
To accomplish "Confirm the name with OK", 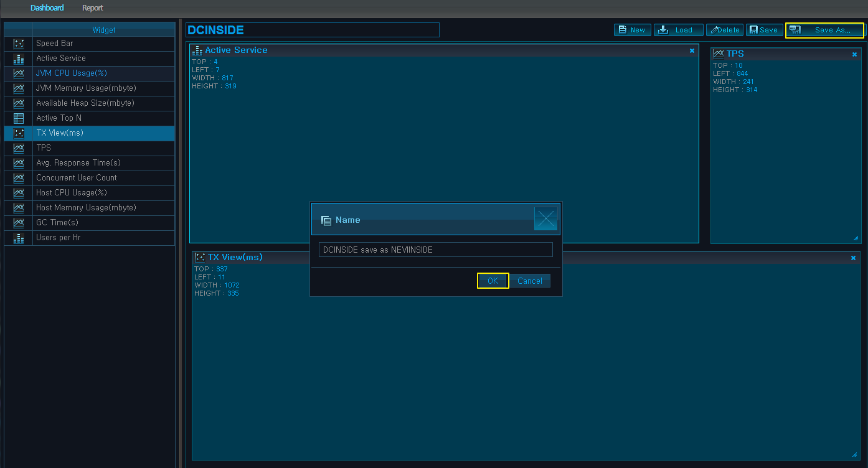I will click(493, 281).
